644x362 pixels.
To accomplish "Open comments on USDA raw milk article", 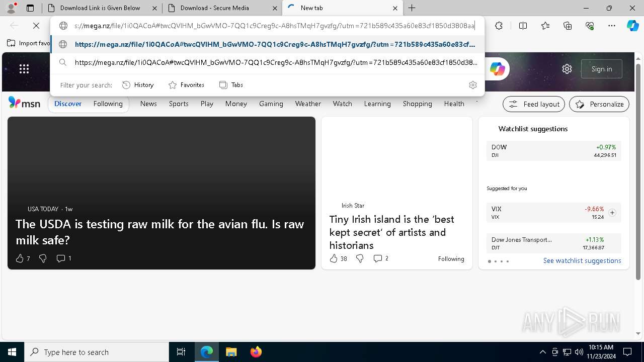I will click(x=63, y=258).
